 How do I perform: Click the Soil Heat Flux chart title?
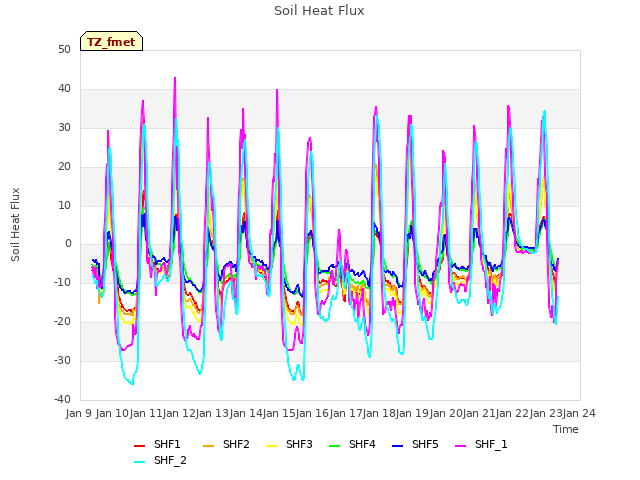point(319,11)
